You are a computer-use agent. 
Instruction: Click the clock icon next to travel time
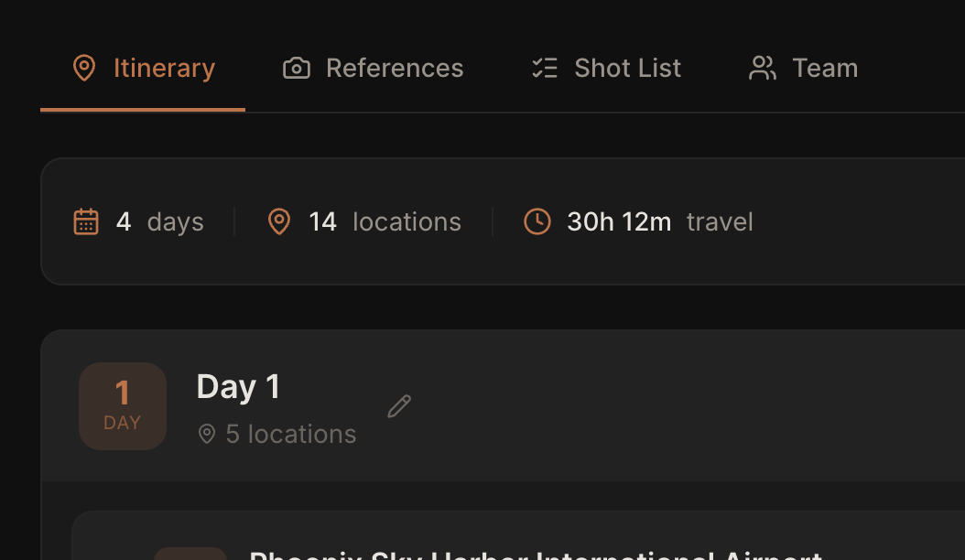(x=537, y=221)
